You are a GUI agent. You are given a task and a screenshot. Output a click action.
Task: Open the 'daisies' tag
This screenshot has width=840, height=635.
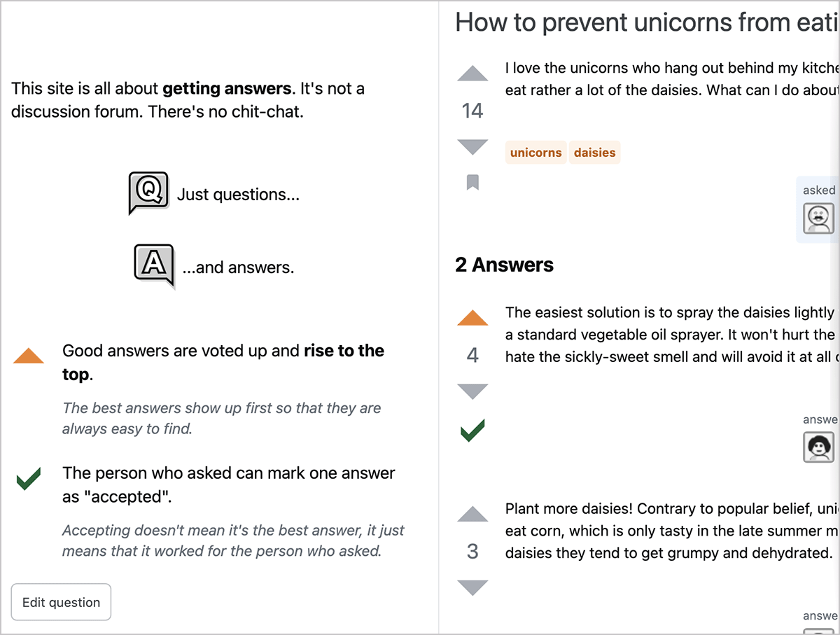pyautogui.click(x=594, y=153)
